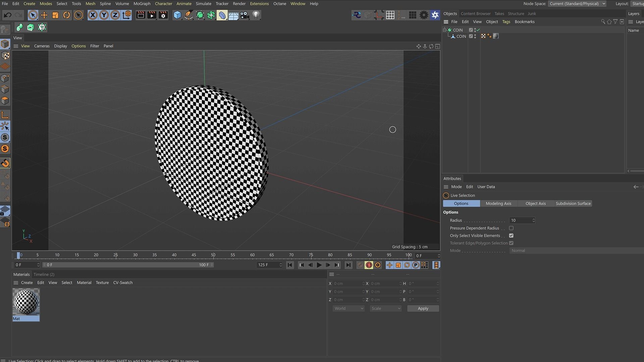The height and width of the screenshot is (362, 644).
Task: Enable Pressure Dependent Radius checkbox
Action: pyautogui.click(x=511, y=228)
